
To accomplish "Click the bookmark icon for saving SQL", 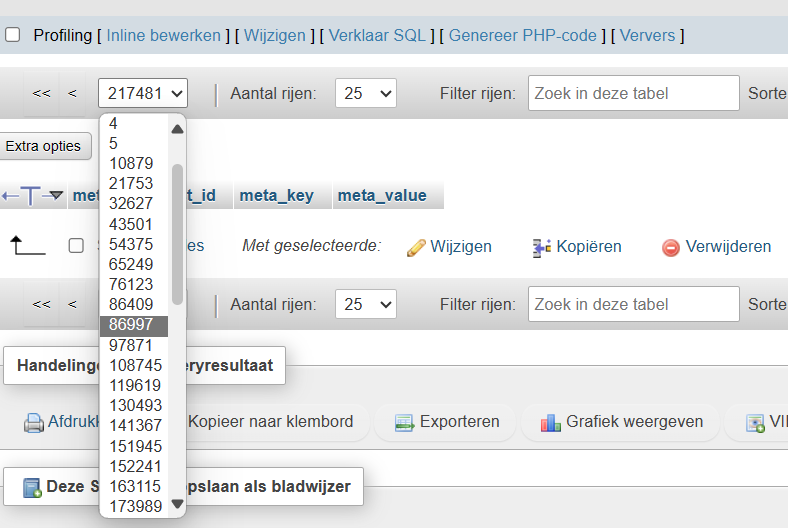I will 32,487.
